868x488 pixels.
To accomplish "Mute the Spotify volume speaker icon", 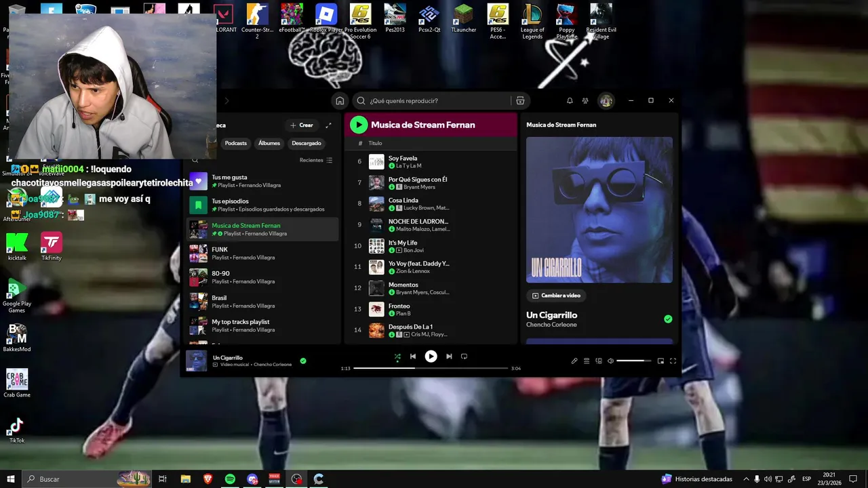I will 610,361.
